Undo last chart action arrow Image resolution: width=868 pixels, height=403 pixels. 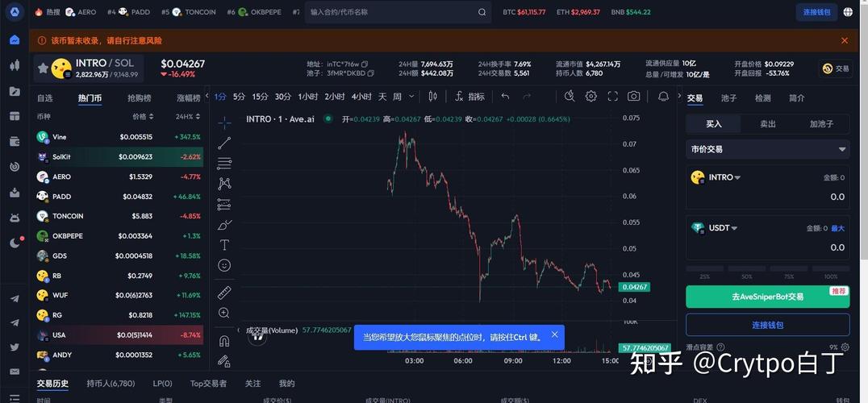pos(505,96)
